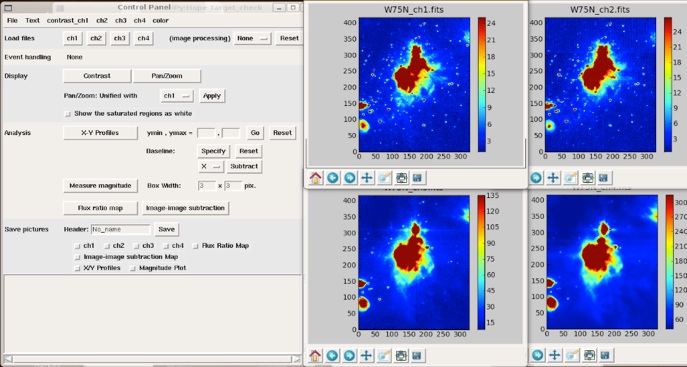
Task: Open contrast_ch1 menu
Action: tap(67, 21)
